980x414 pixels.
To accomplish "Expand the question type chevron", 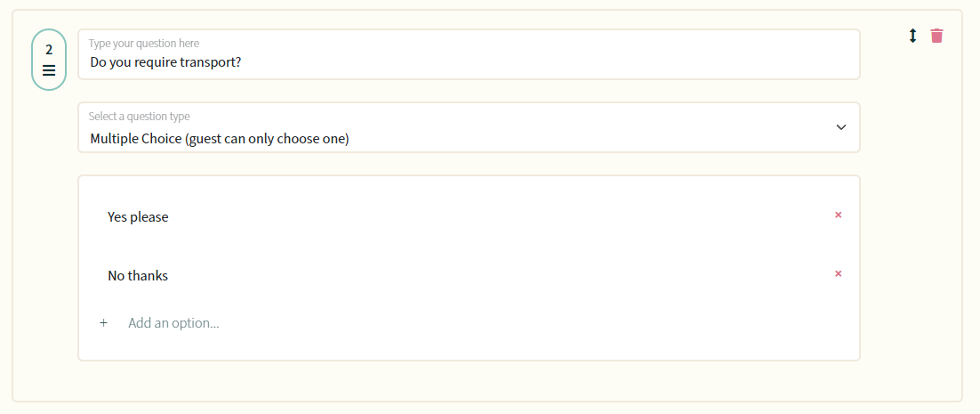I will (841, 127).
